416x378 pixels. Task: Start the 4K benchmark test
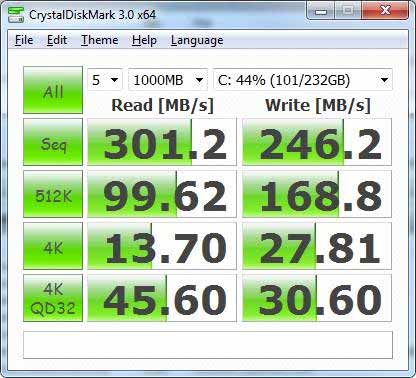53,246
